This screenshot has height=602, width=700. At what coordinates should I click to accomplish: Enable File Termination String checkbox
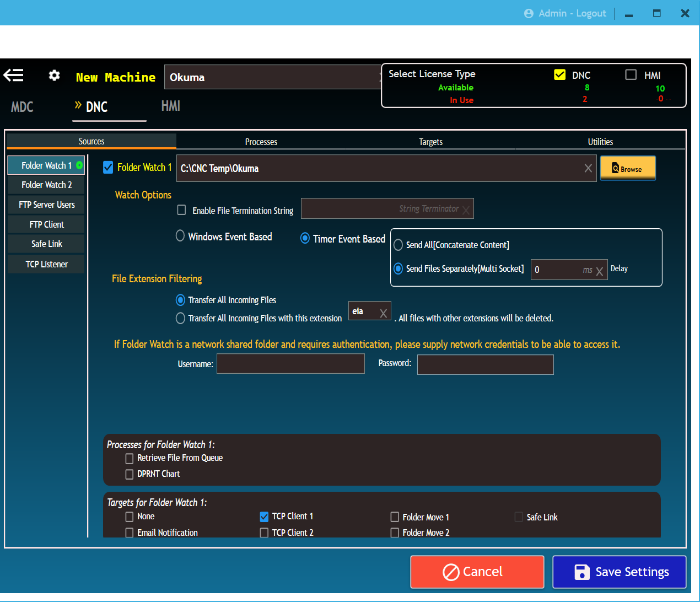tap(181, 210)
